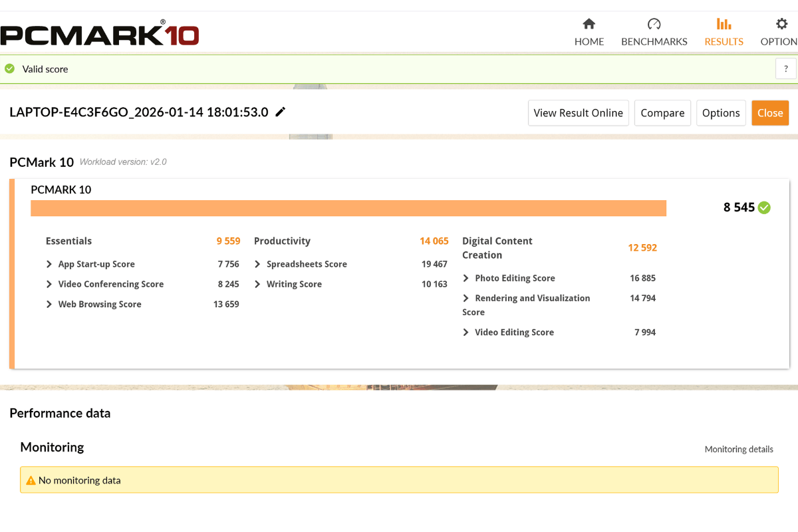Click the Workload version v2.0 text
Image resolution: width=798 pixels, height=532 pixels.
point(123,162)
